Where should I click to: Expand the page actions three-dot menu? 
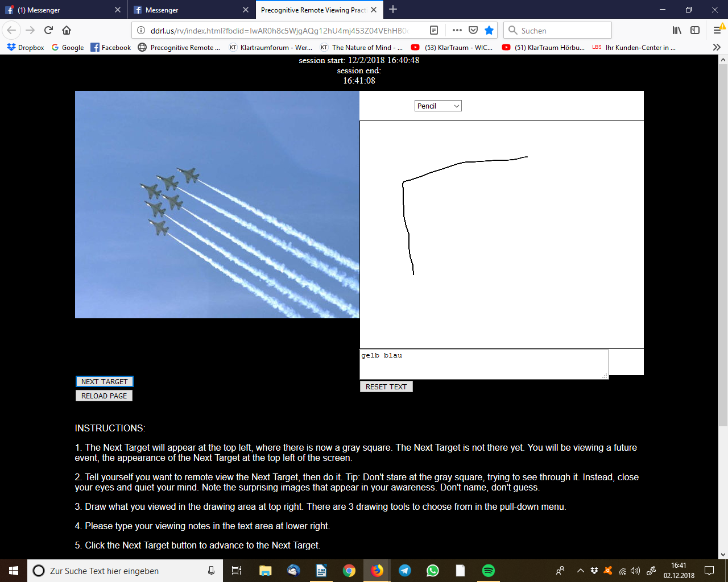(457, 30)
